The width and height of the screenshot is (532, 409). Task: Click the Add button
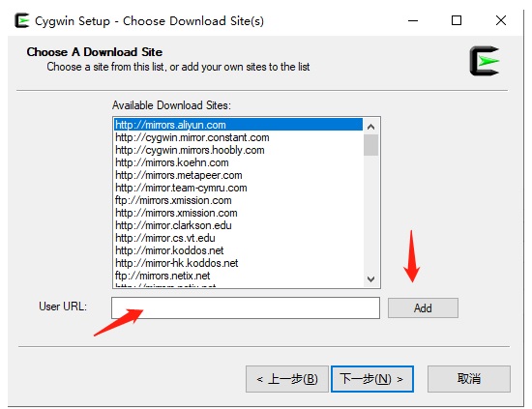pos(423,307)
